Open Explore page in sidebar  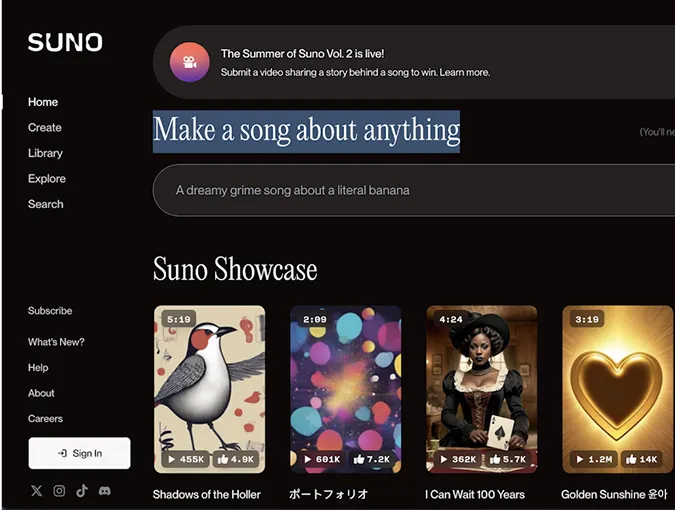[47, 179]
